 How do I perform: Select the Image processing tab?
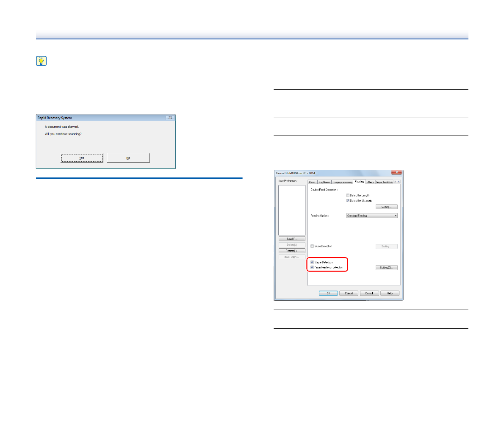pos(342,182)
